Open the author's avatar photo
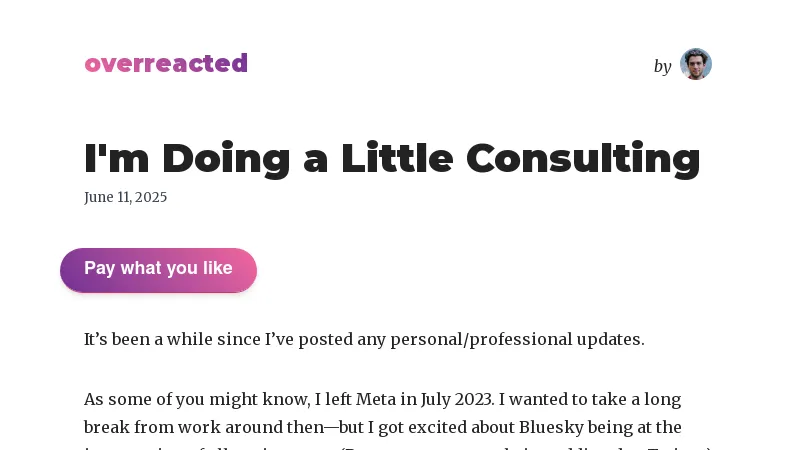Screen dimensions: 800x450 [695, 65]
